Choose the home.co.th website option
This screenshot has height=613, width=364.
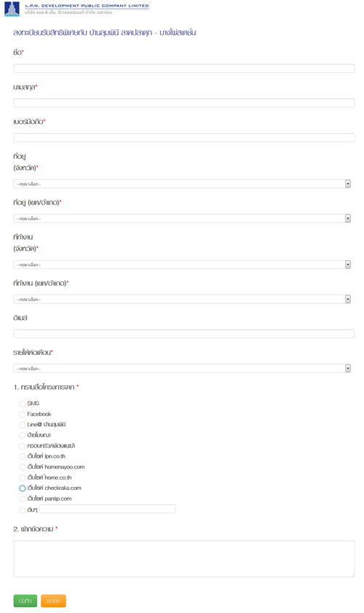(x=23, y=477)
